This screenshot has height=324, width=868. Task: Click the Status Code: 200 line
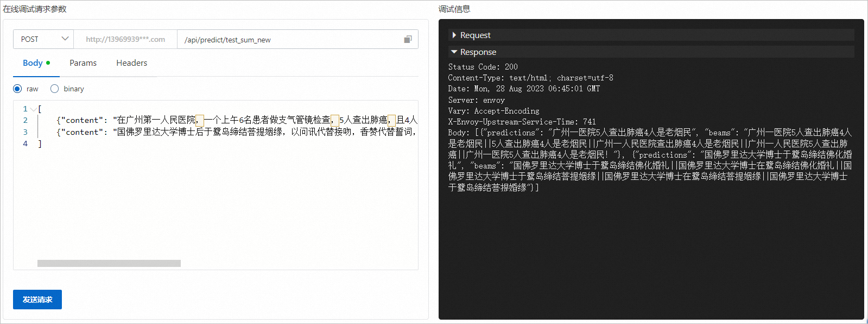tap(483, 67)
